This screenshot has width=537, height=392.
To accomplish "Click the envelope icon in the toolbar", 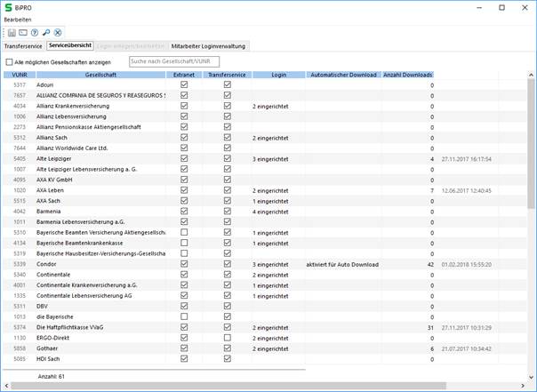I will click(24, 33).
